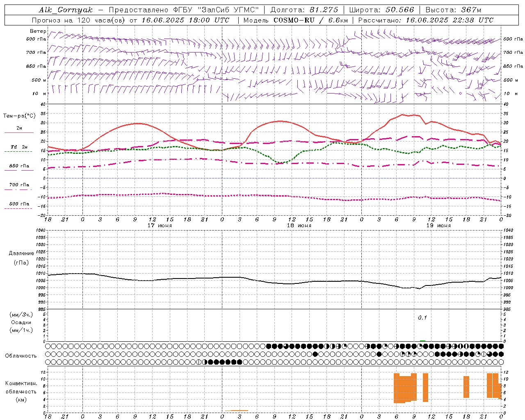The width and height of the screenshot is (525, 420).
Task: Click the Давление pressure panel label
Action: (x=21, y=253)
